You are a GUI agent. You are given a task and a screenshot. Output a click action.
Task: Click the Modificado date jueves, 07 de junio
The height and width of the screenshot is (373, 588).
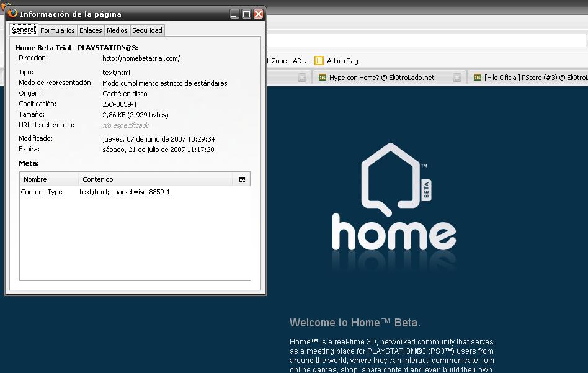(158, 139)
